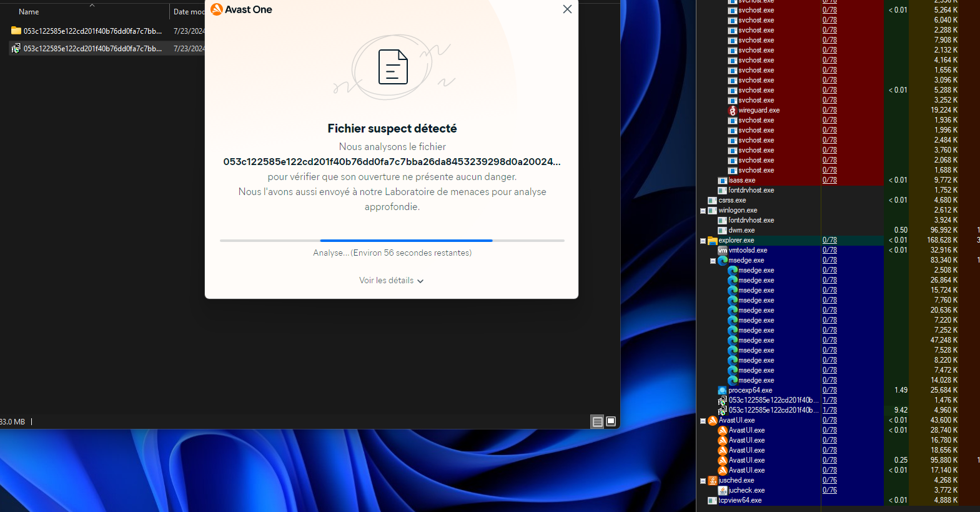Click the Edge icon of msedge.exe using 83,340 K
This screenshot has height=512, width=980.
pos(723,260)
